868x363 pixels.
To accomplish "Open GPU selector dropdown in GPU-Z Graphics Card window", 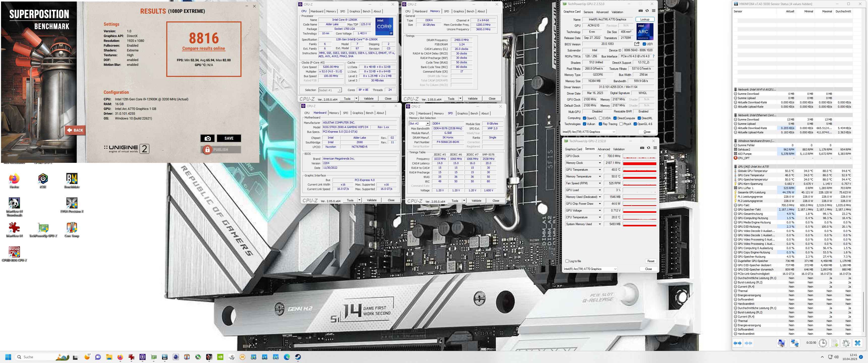I will 589,132.
